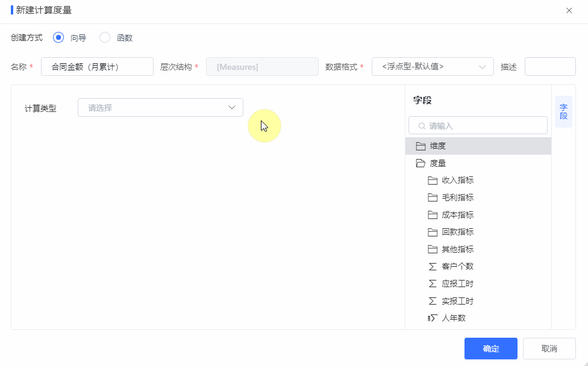588x366 pixels.
Task: Select the Σ icon next to 实报工时
Action: point(431,301)
